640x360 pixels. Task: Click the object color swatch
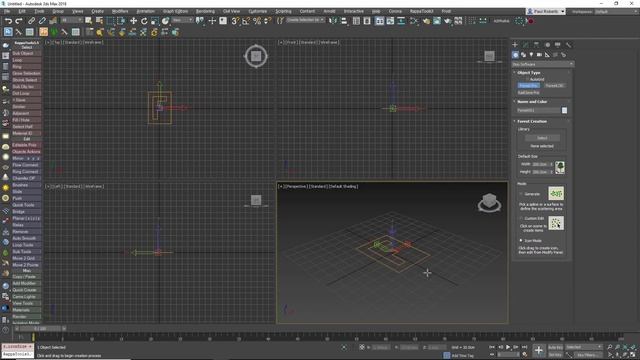click(x=564, y=110)
